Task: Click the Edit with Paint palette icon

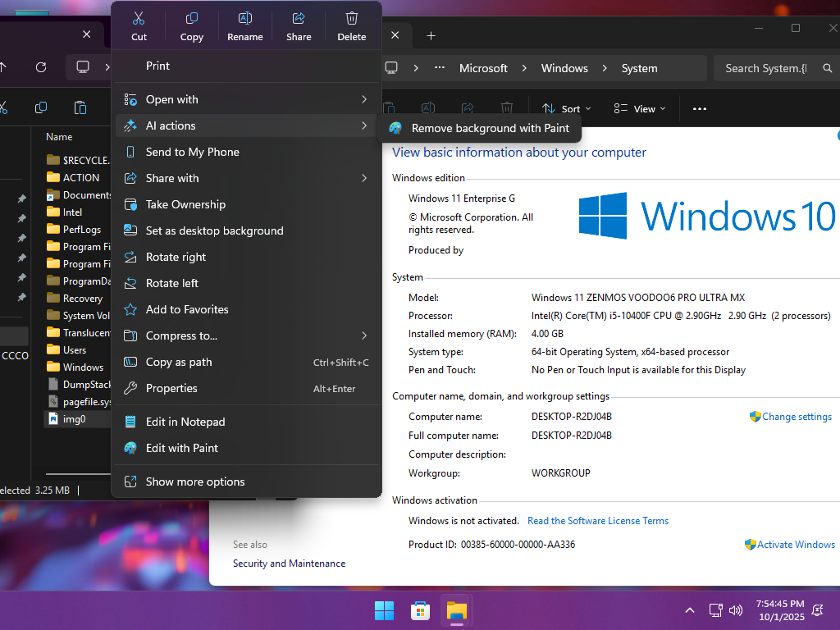Action: coord(130,449)
